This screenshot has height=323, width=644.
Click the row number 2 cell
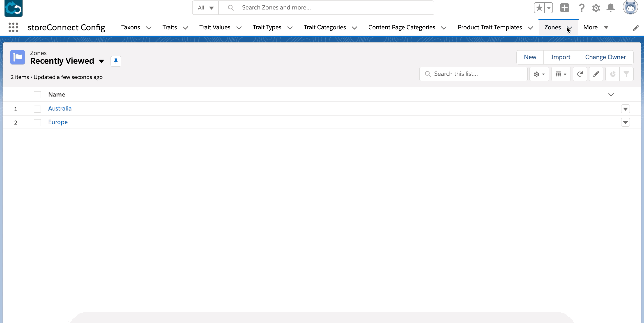[16, 122]
